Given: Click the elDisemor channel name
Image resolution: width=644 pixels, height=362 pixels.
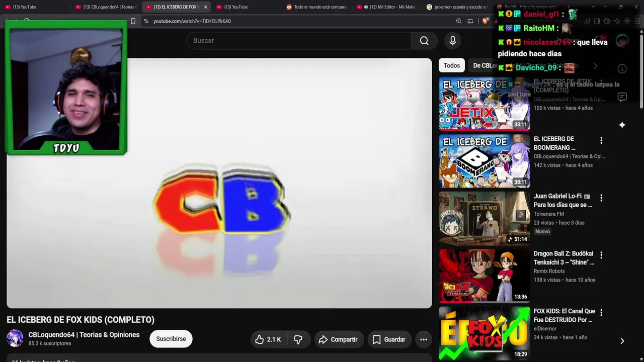Looking at the screenshot, I should point(545,329).
